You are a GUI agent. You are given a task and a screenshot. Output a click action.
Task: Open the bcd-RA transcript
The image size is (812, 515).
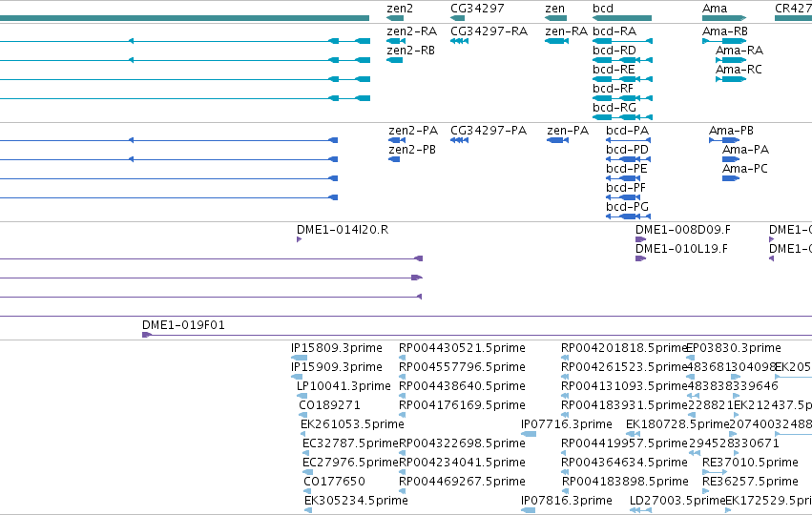[x=614, y=31]
